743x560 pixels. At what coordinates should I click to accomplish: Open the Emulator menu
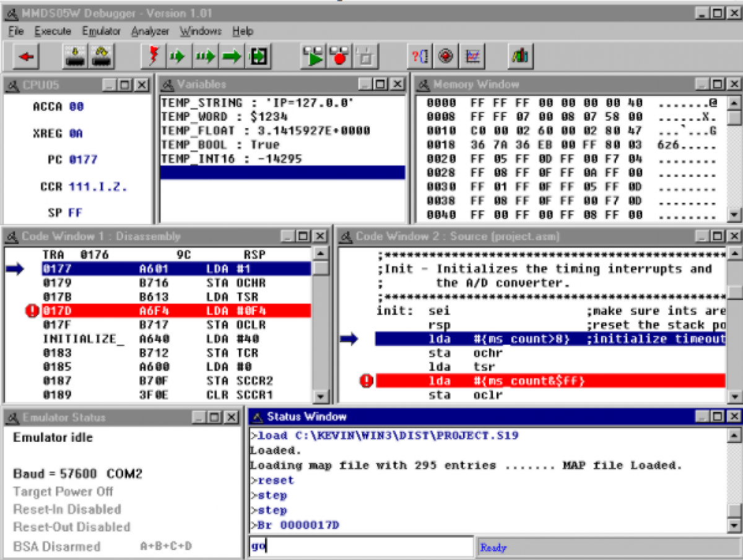click(x=101, y=31)
